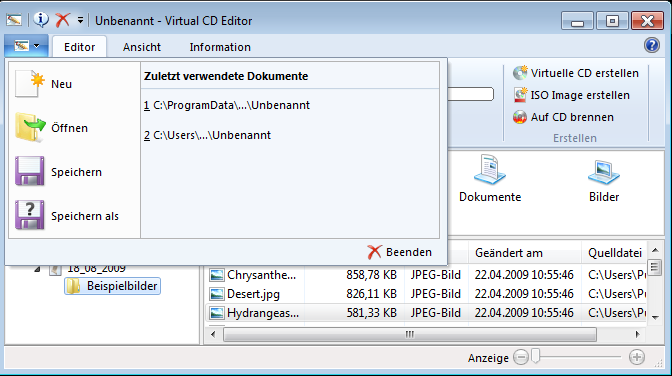The width and height of the screenshot is (672, 376).
Task: Click JPEG-Bild type in Desert.jpg row
Action: (435, 294)
